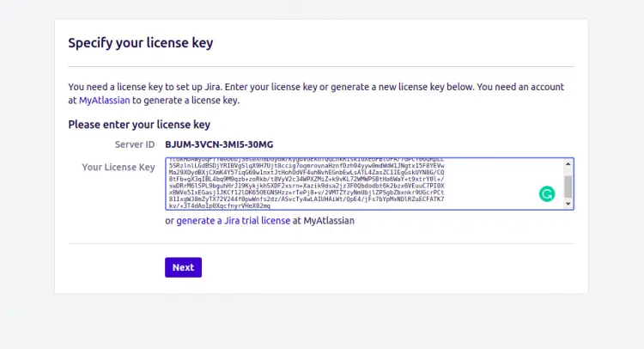Click the scrollbar down arrow in the license field
644x349 pixels.
pyautogui.click(x=568, y=205)
